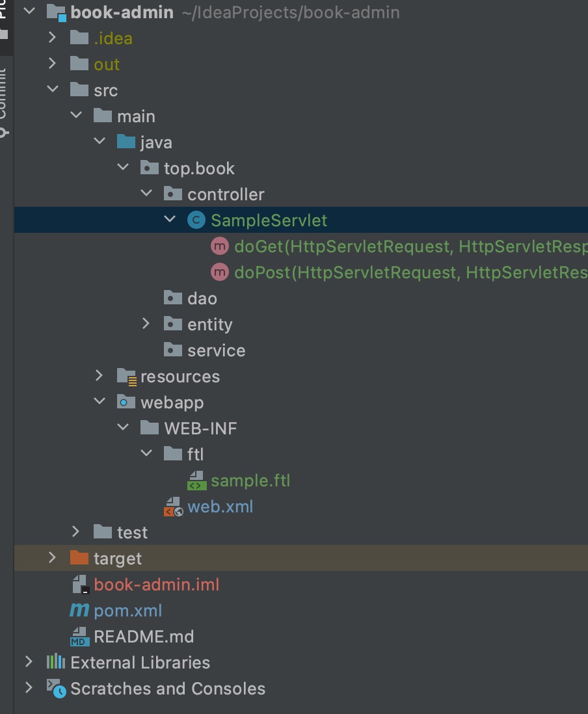Click the doPost method icon

coord(220,272)
